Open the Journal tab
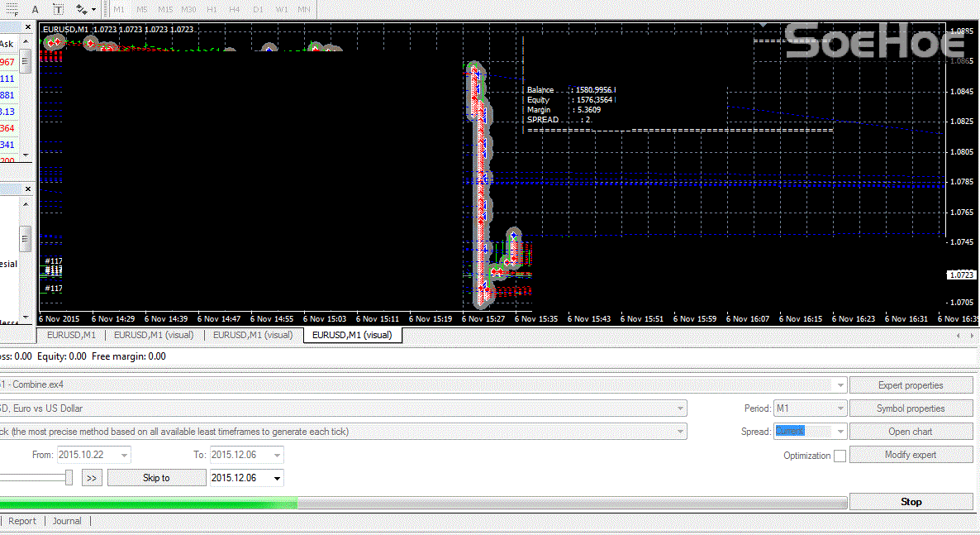 [x=67, y=521]
